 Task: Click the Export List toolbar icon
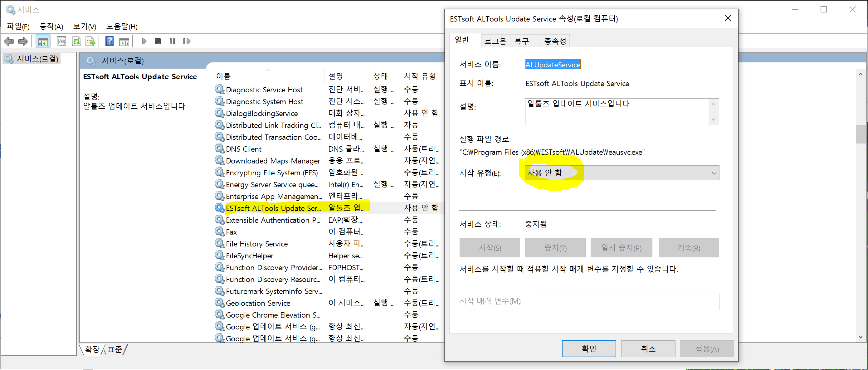coord(91,41)
